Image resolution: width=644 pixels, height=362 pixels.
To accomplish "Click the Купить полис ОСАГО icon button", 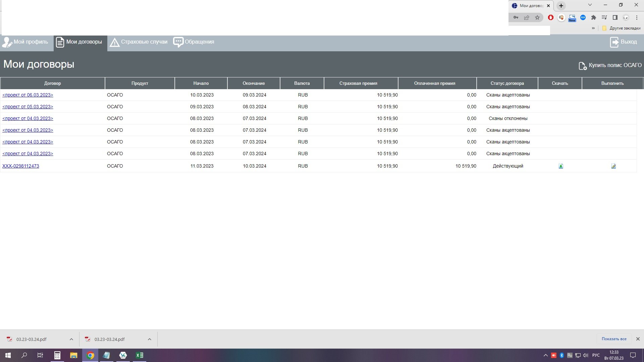I will click(582, 66).
